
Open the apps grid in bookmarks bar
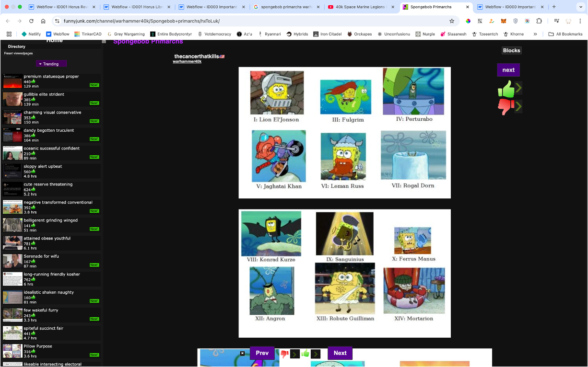coord(9,34)
